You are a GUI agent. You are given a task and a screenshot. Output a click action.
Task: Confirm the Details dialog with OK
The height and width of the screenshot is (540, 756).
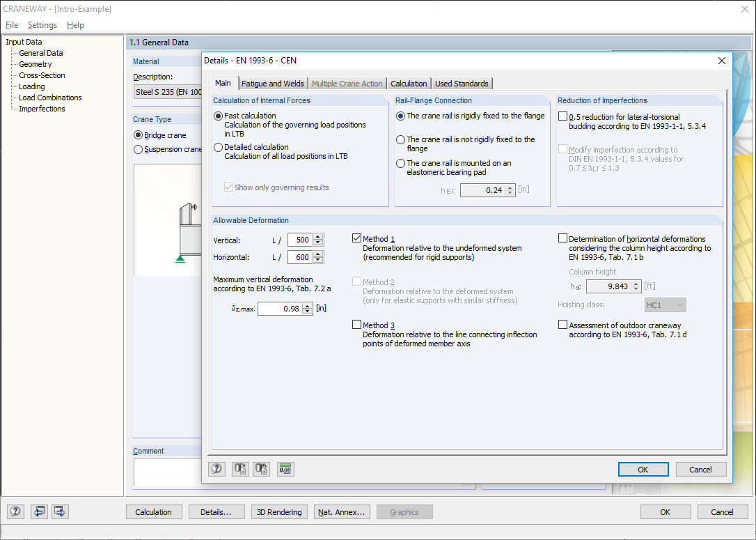643,469
